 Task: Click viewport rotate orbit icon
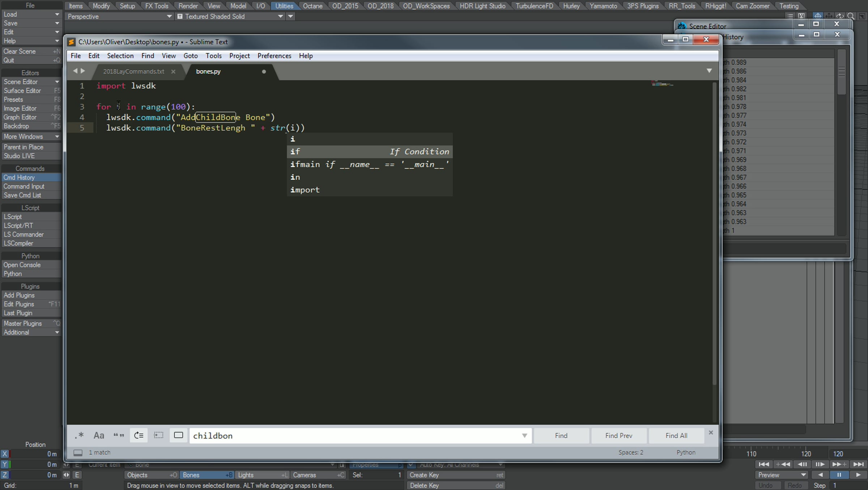840,16
